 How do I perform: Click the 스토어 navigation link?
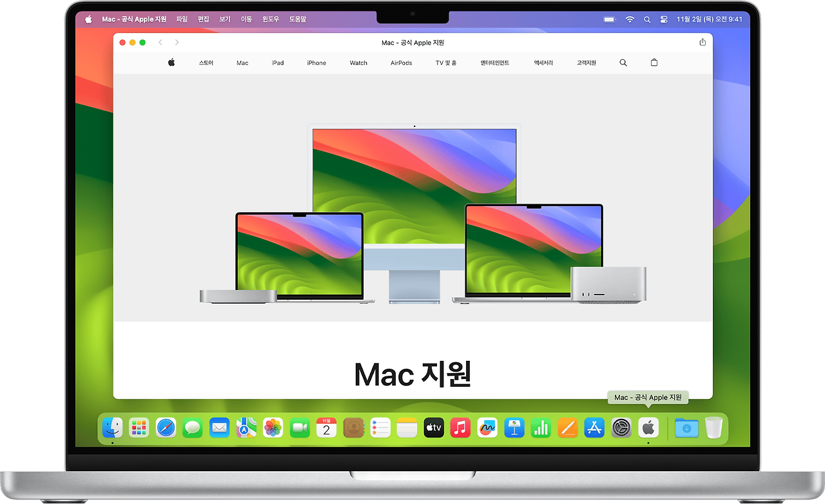pos(206,63)
